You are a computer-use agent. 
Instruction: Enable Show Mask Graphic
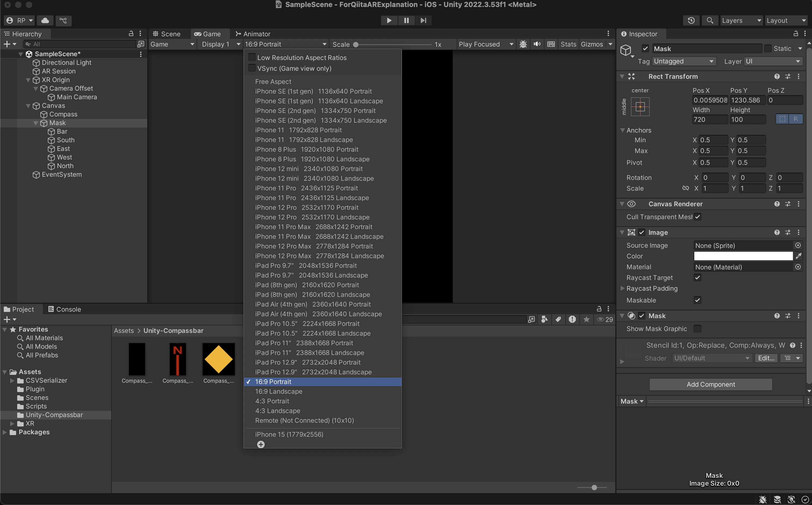[698, 328]
